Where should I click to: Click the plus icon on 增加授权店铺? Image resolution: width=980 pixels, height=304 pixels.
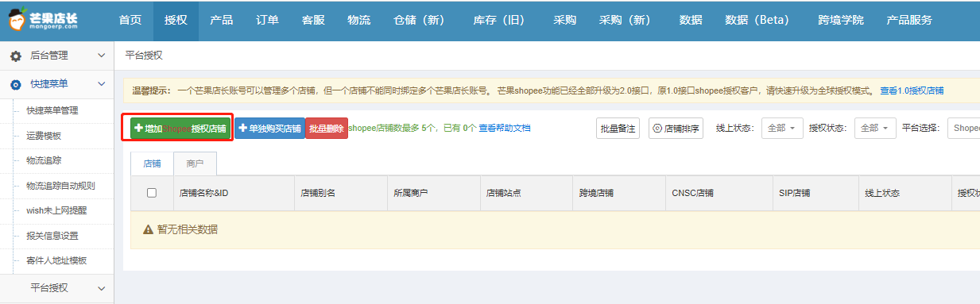click(x=138, y=128)
